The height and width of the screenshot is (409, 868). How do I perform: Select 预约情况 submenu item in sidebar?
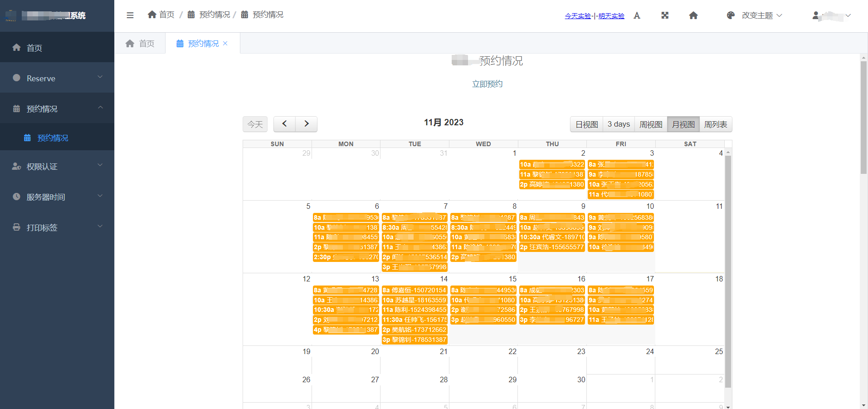point(57,138)
